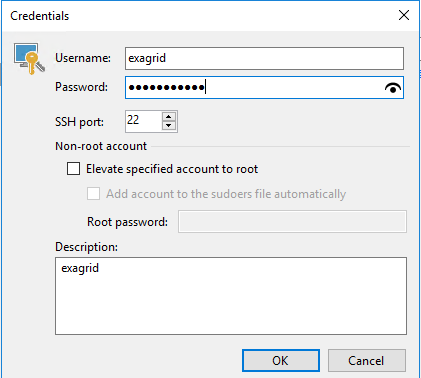The image size is (421, 378).
Task: Click the Non-root account section heading
Action: tap(101, 146)
